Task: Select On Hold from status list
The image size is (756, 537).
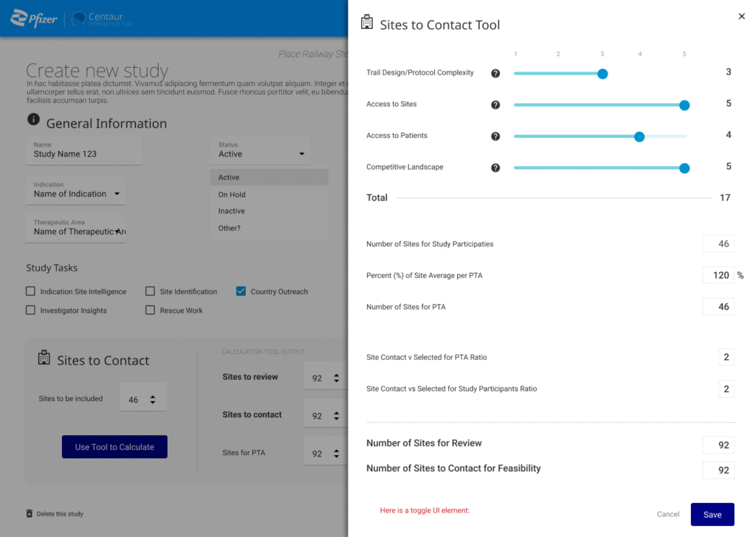Action: pos(232,195)
